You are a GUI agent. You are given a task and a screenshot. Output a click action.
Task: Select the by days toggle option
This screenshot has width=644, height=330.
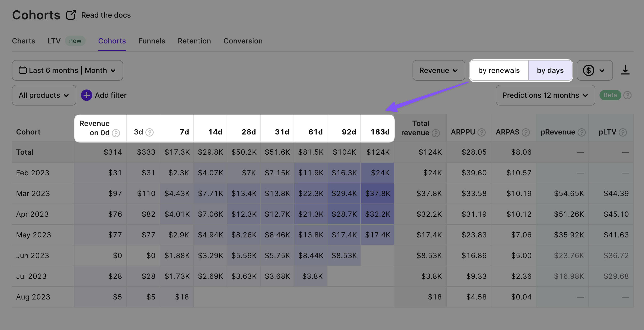pos(550,70)
